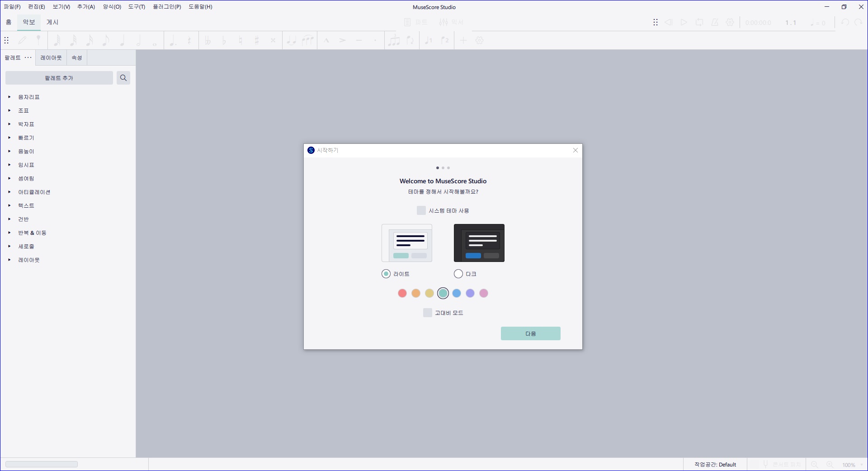Image resolution: width=868 pixels, height=471 pixels.
Task: Open the 플러그인(P) menu
Action: (167, 7)
